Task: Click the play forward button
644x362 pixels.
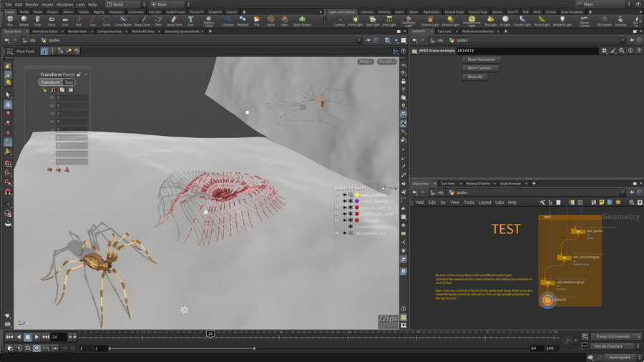Action: pyautogui.click(x=36, y=337)
